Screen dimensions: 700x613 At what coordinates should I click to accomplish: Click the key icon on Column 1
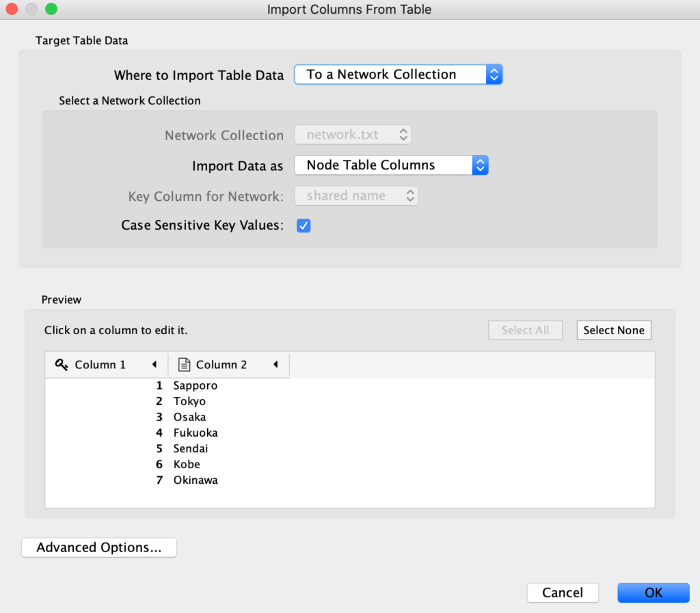pyautogui.click(x=62, y=364)
